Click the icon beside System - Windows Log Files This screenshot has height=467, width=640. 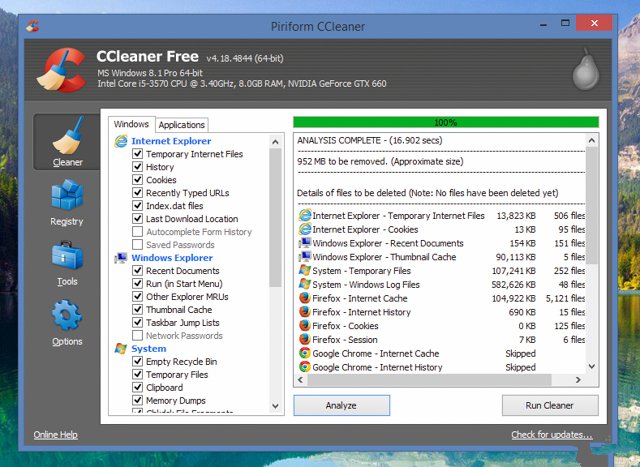305,284
